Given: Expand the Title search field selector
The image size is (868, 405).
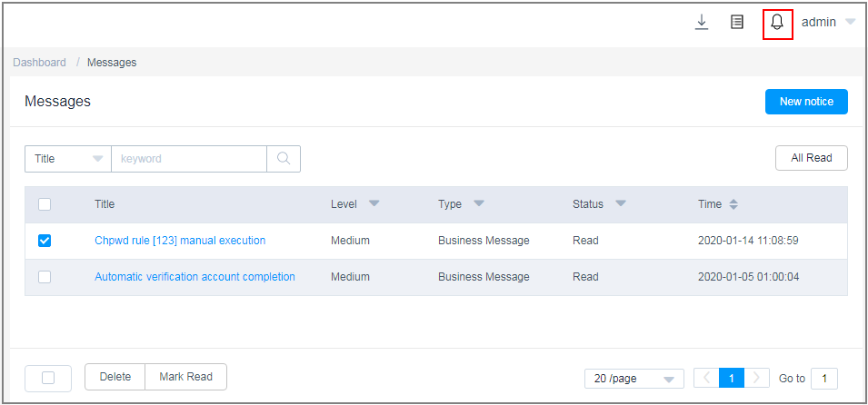Looking at the screenshot, I should 68,159.
